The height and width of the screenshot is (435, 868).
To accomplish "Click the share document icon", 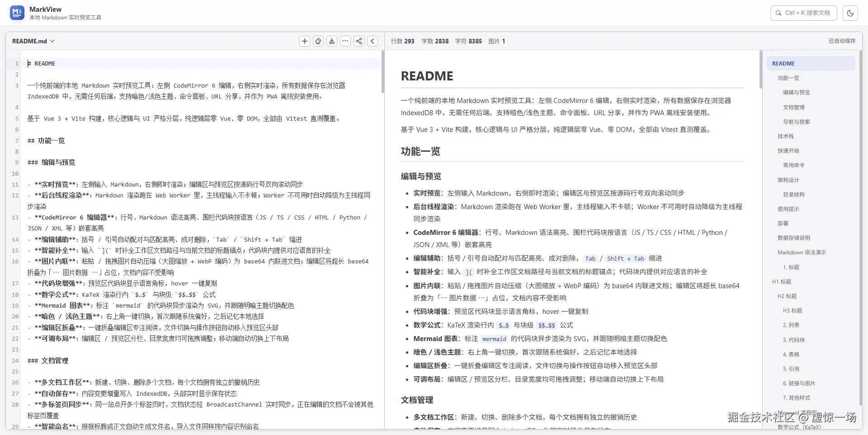I will pos(359,41).
